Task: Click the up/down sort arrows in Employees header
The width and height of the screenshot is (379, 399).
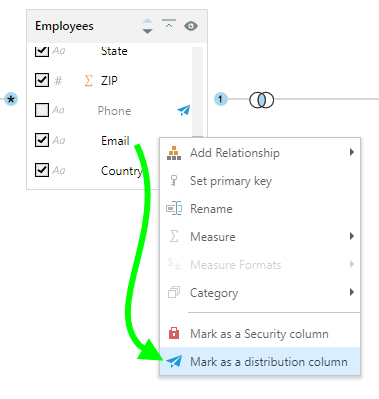Action: (x=147, y=26)
